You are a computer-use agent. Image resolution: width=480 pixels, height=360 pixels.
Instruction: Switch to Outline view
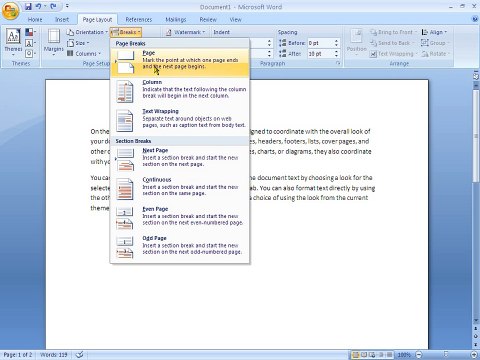coord(380,355)
